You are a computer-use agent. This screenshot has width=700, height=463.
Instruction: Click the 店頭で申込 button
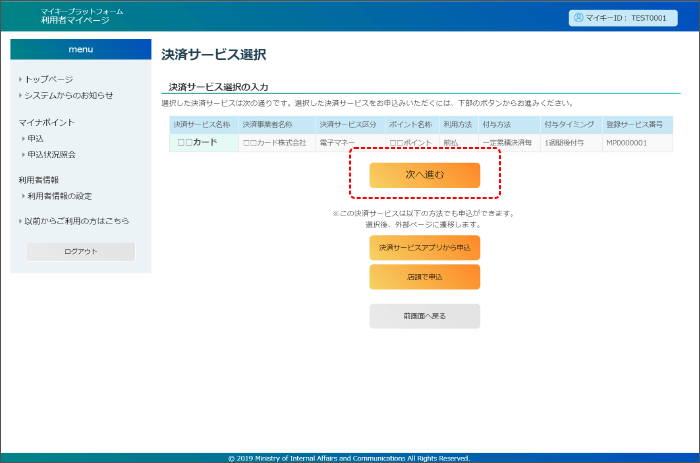click(x=425, y=277)
